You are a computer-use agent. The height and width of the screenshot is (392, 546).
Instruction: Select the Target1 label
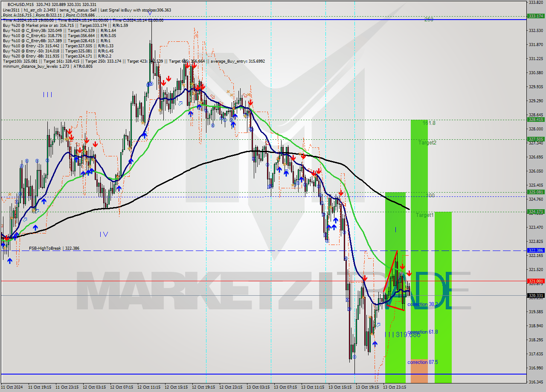(x=425, y=215)
